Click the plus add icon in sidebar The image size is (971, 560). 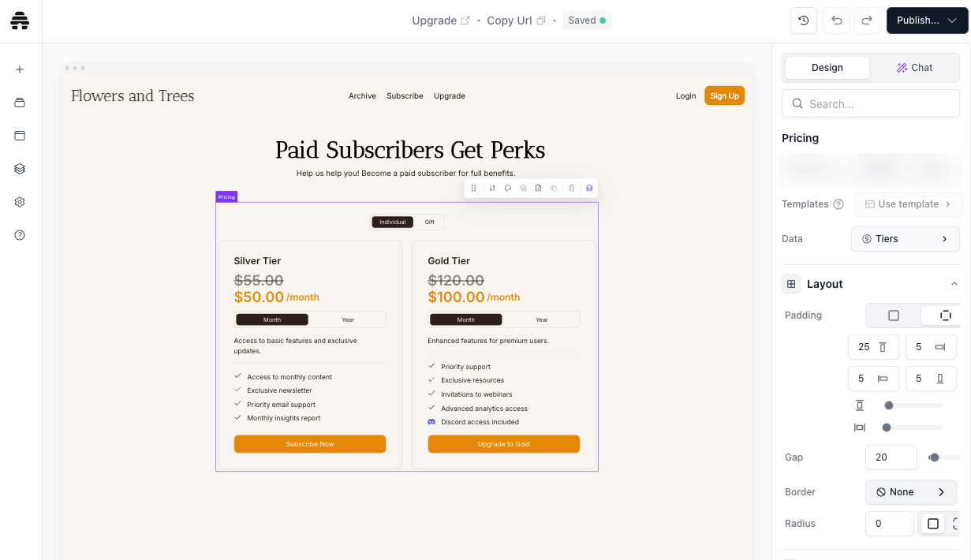[20, 69]
